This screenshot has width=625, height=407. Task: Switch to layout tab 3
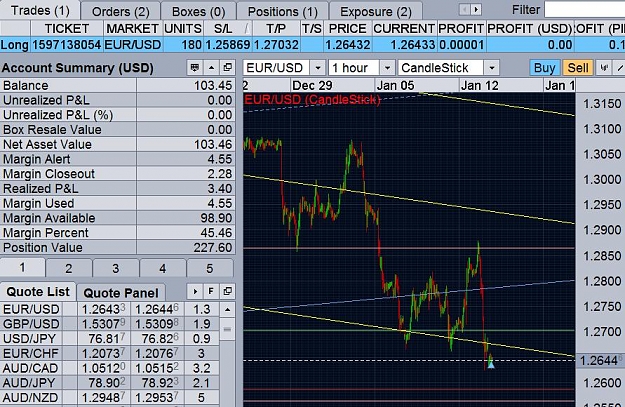(116, 268)
